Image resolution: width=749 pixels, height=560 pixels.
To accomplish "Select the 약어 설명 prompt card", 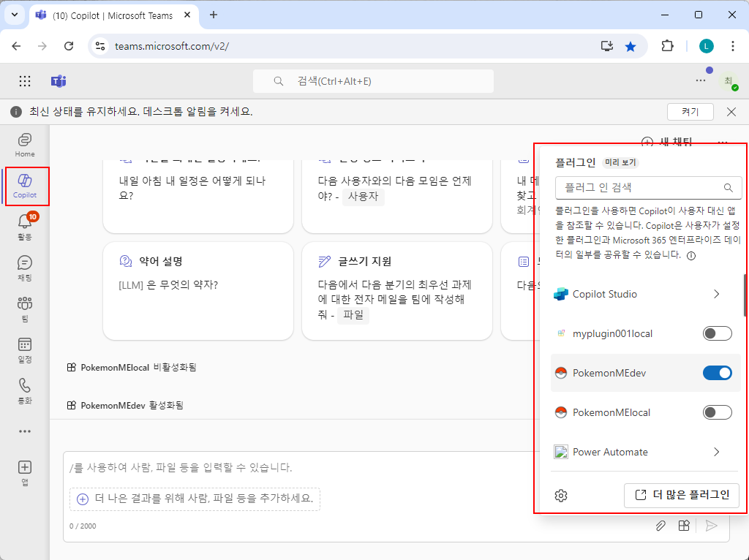I will (198, 291).
